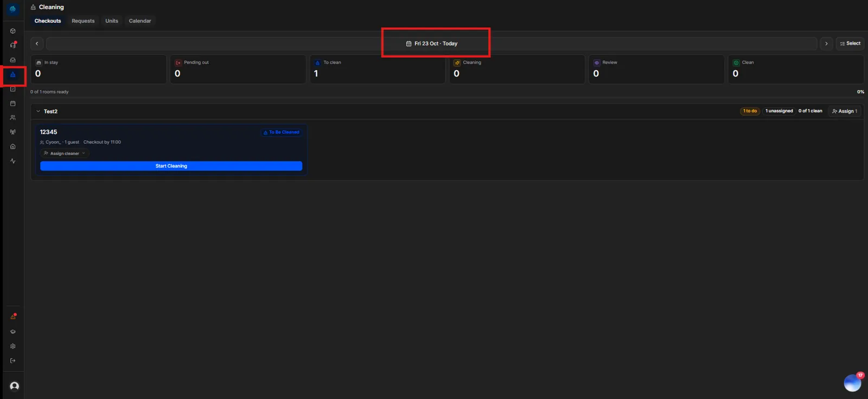Switch to the Units tab
This screenshot has height=399, width=868.
click(112, 21)
